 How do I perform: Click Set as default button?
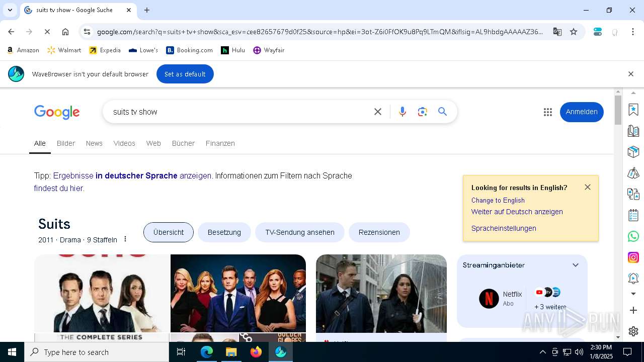[x=185, y=74]
